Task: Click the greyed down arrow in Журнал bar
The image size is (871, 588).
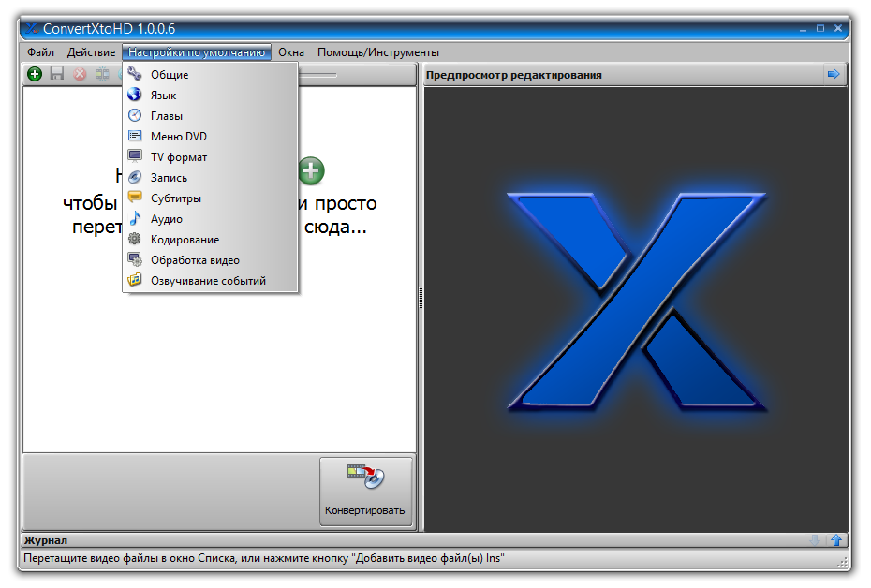Action: pyautogui.click(x=815, y=539)
